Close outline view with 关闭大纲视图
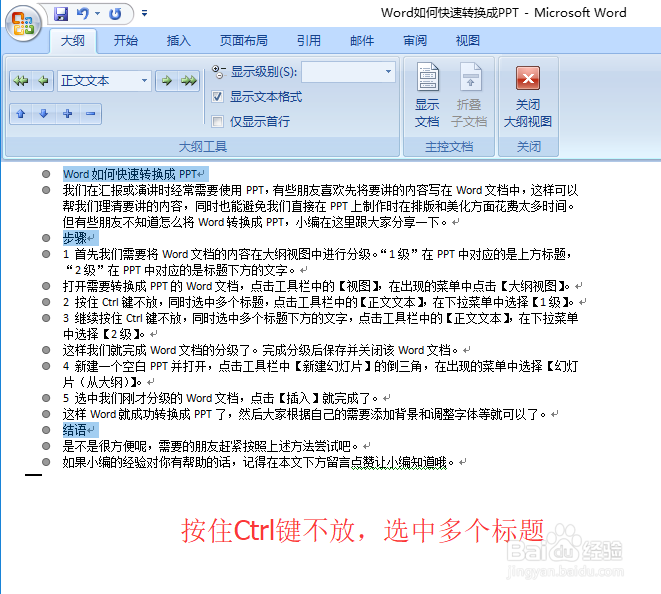The width and height of the screenshot is (661, 594). (528, 97)
